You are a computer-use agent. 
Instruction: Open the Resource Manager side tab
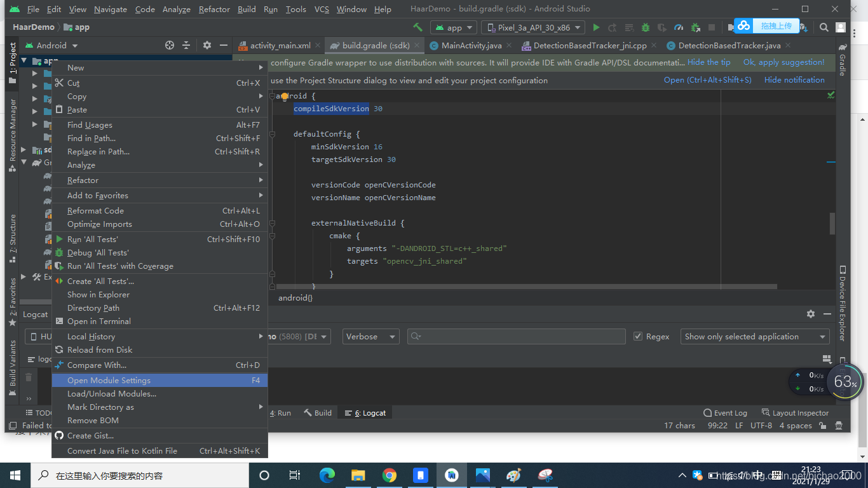[12, 135]
